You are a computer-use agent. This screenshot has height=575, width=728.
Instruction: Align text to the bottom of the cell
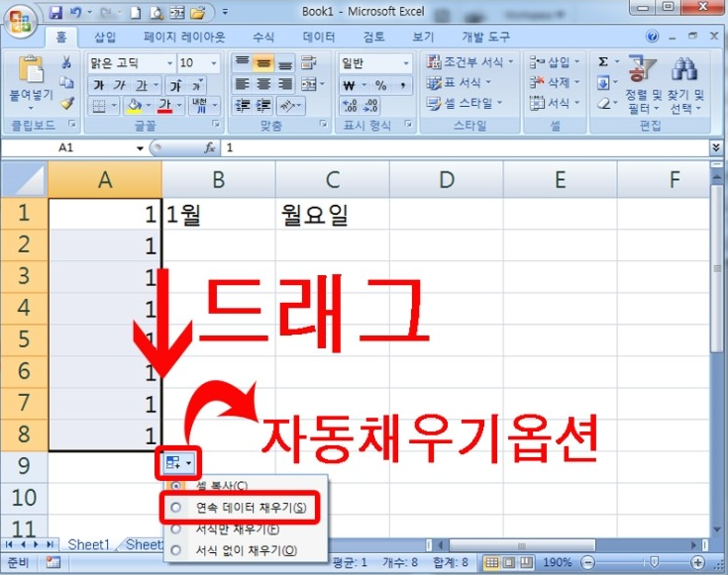285,63
